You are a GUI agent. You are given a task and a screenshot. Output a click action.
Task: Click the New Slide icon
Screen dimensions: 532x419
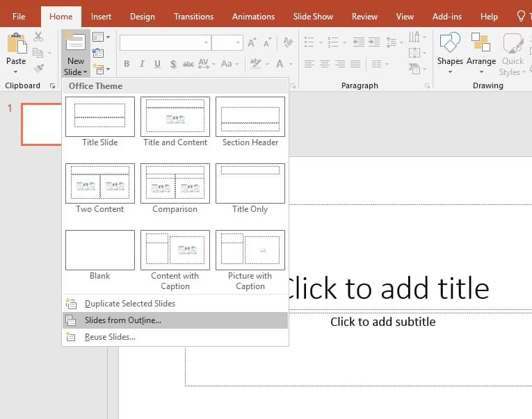(x=75, y=42)
